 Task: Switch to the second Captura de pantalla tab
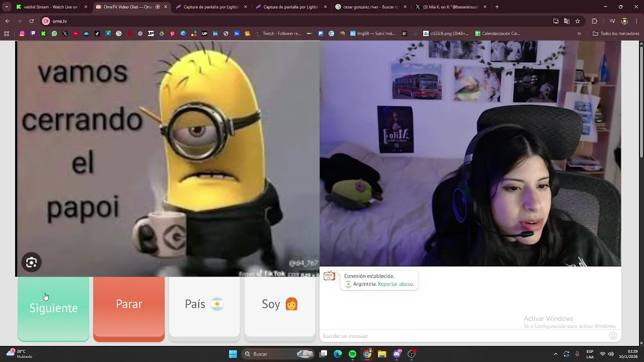coord(291,7)
